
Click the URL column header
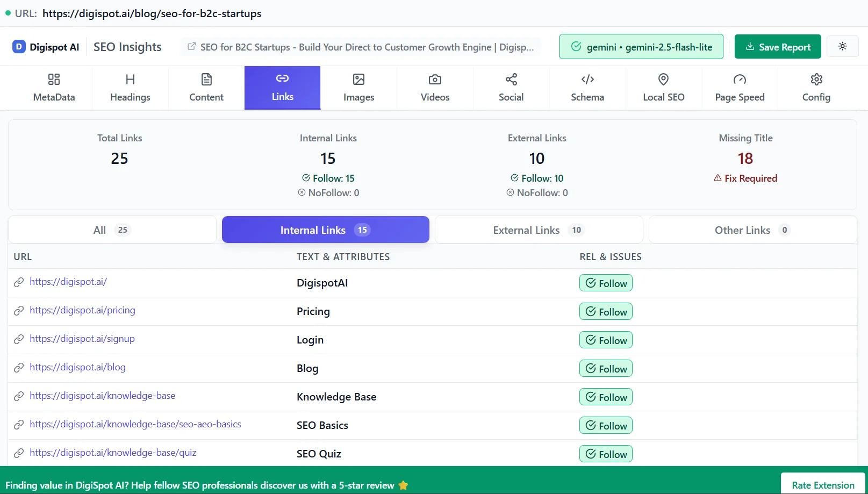pos(23,257)
